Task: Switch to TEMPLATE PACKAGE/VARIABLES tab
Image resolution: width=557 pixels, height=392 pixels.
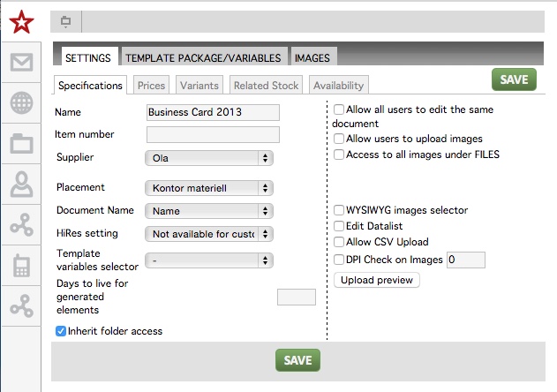Action: point(204,57)
